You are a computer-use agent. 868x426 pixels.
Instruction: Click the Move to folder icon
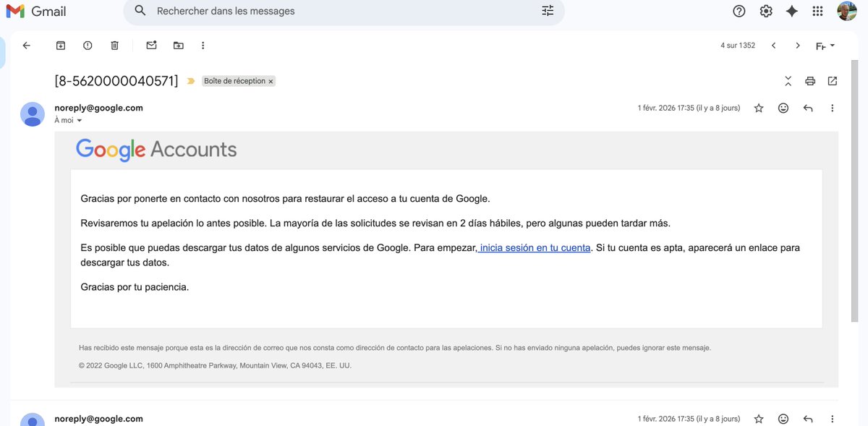pos(178,46)
